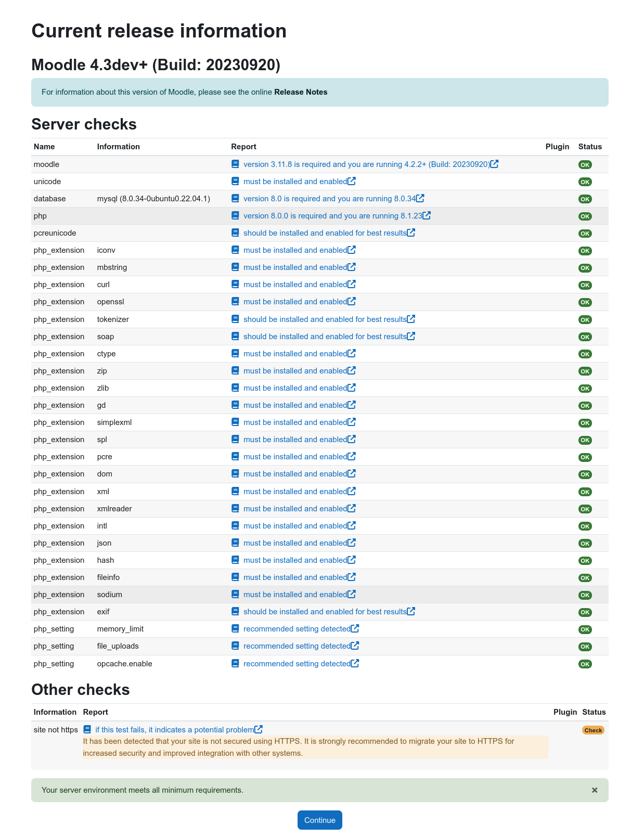
Task: Click the Status header in Server checks table
Action: pyautogui.click(x=590, y=147)
